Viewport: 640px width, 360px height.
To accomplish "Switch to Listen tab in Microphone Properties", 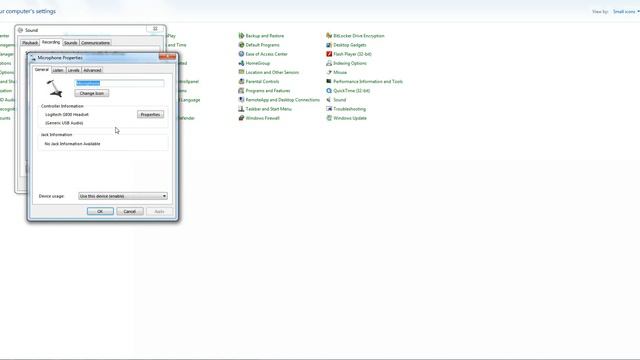I will tap(58, 70).
